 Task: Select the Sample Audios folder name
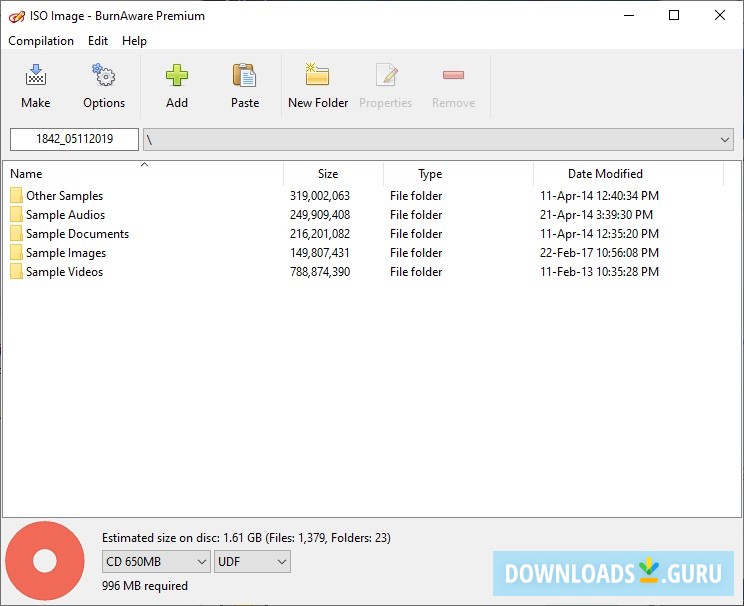(65, 215)
